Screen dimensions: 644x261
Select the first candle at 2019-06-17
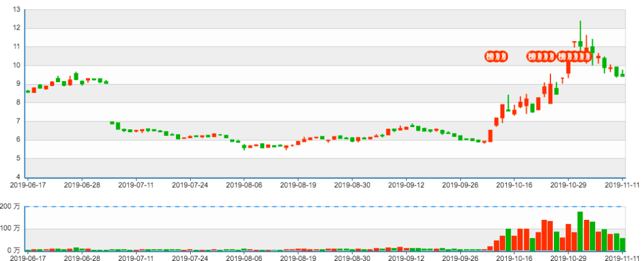coord(28,91)
